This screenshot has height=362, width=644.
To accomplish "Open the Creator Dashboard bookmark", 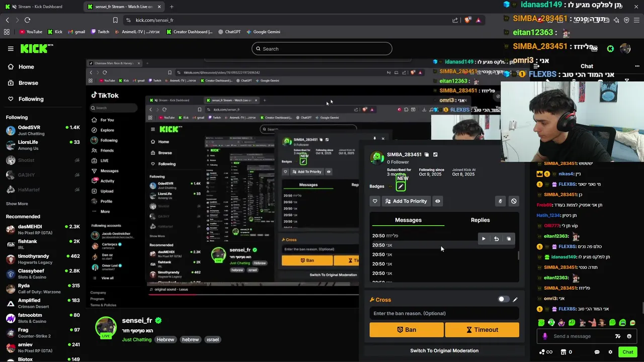I will coord(190,32).
